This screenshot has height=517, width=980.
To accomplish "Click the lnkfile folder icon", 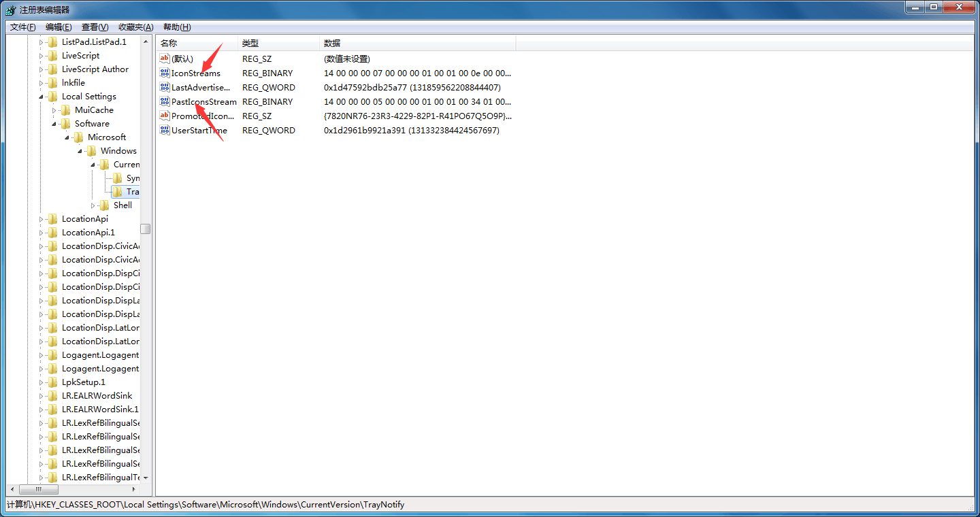I will 52,82.
